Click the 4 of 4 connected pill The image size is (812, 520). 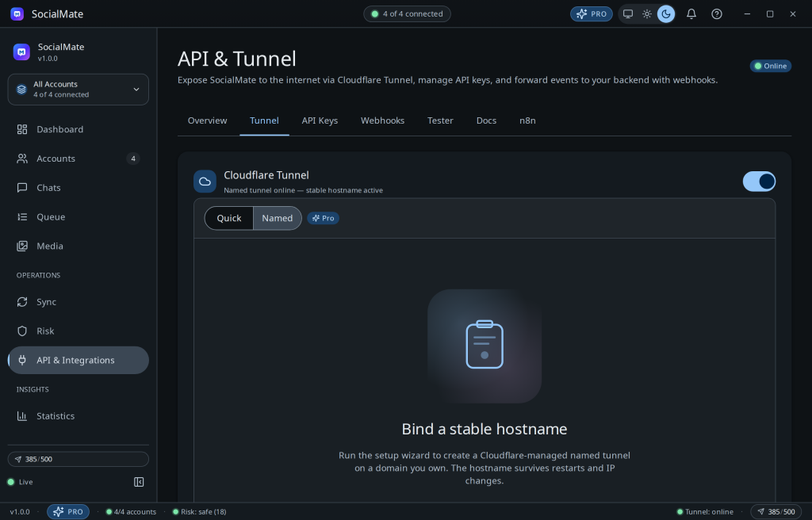(407, 14)
